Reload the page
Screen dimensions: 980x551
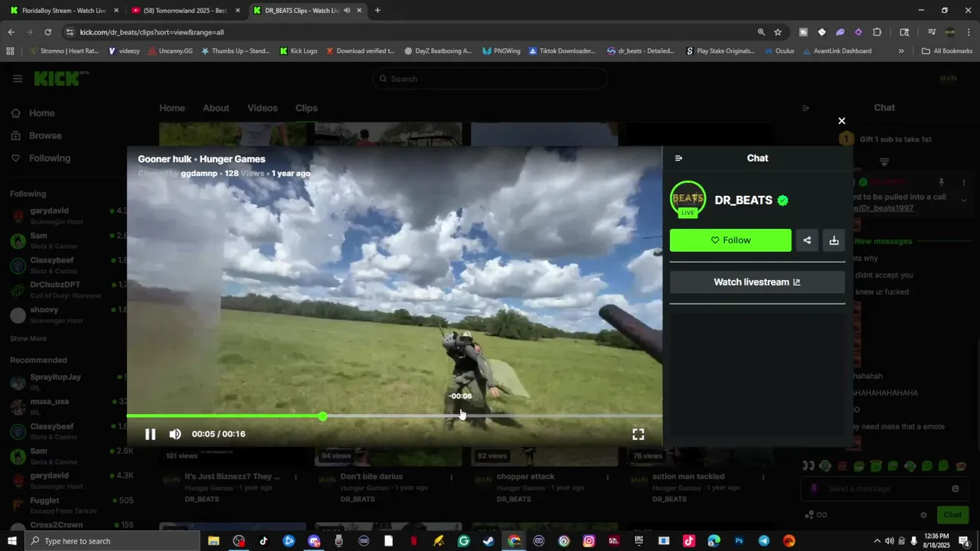pyautogui.click(x=47, y=32)
